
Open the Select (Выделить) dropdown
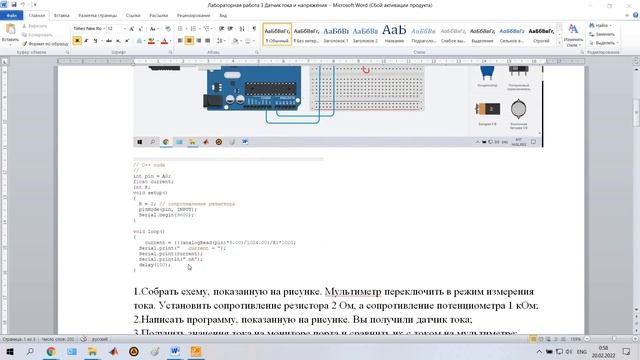point(604,43)
